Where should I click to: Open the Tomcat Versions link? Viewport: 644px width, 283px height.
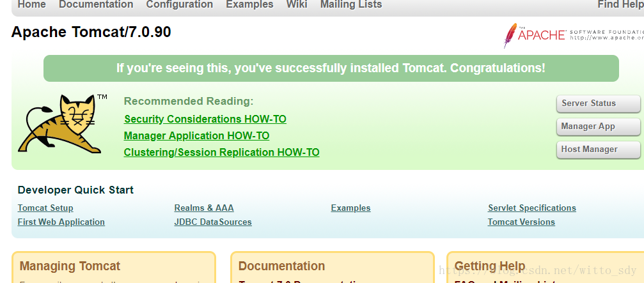point(521,222)
